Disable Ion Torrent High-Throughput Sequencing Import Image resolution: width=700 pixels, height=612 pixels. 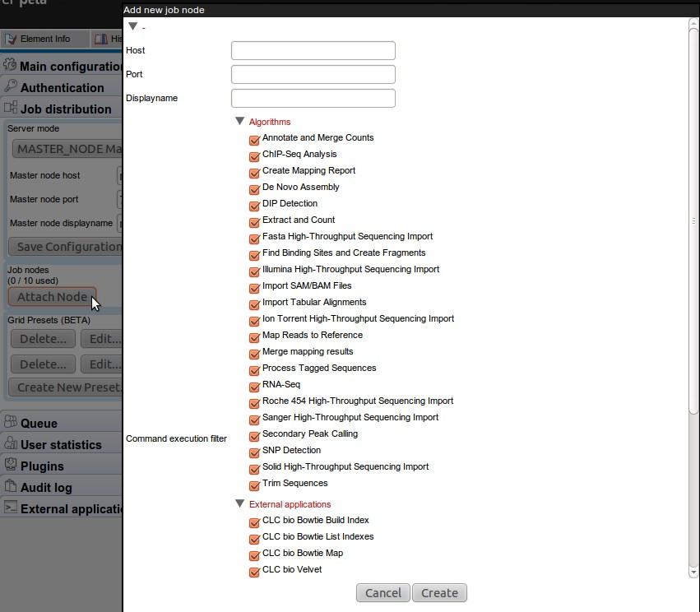coord(254,322)
